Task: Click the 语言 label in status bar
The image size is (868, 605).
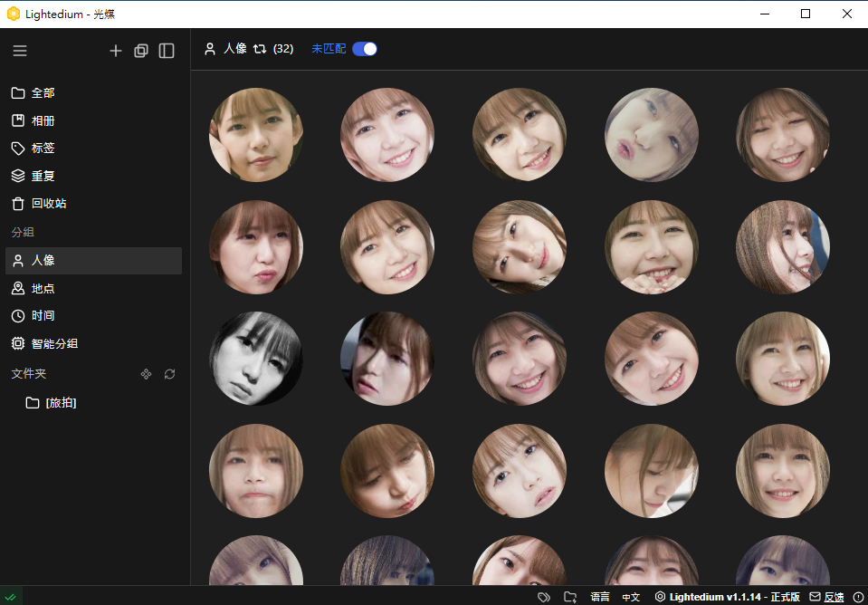Action: [x=600, y=597]
